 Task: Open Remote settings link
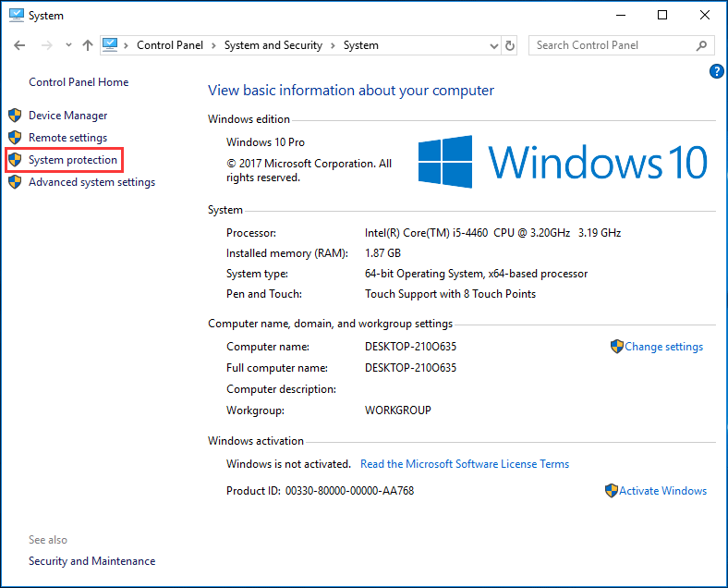pos(67,138)
